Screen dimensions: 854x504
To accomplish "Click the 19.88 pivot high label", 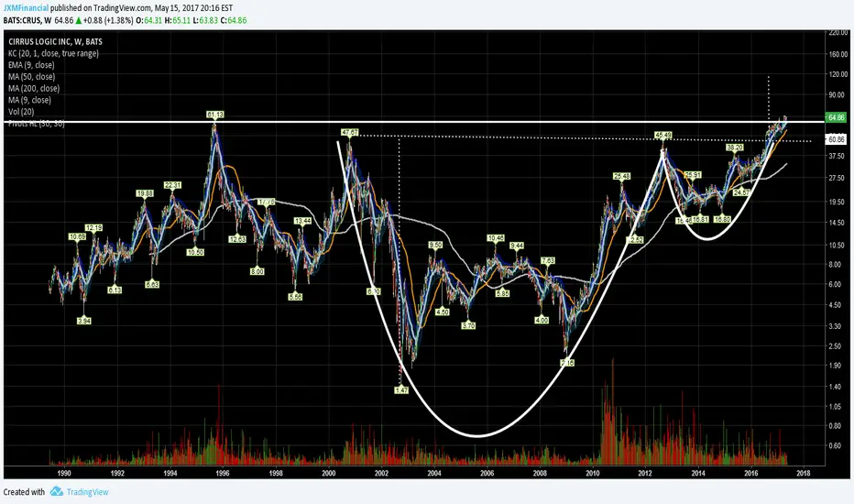I will point(145,193).
